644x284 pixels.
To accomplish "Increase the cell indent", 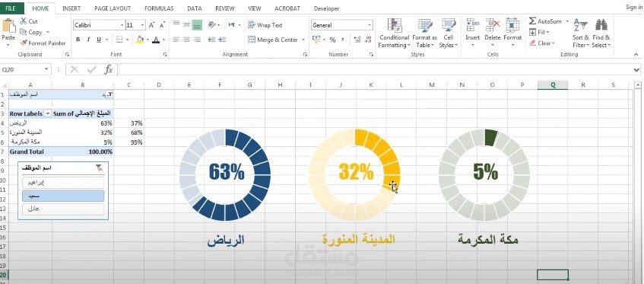I will (x=222, y=40).
